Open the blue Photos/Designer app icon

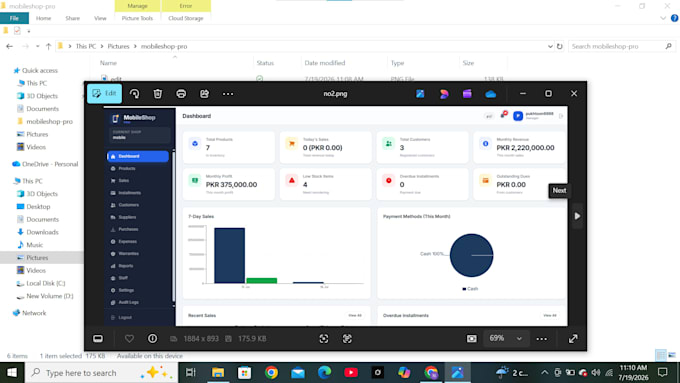(420, 94)
